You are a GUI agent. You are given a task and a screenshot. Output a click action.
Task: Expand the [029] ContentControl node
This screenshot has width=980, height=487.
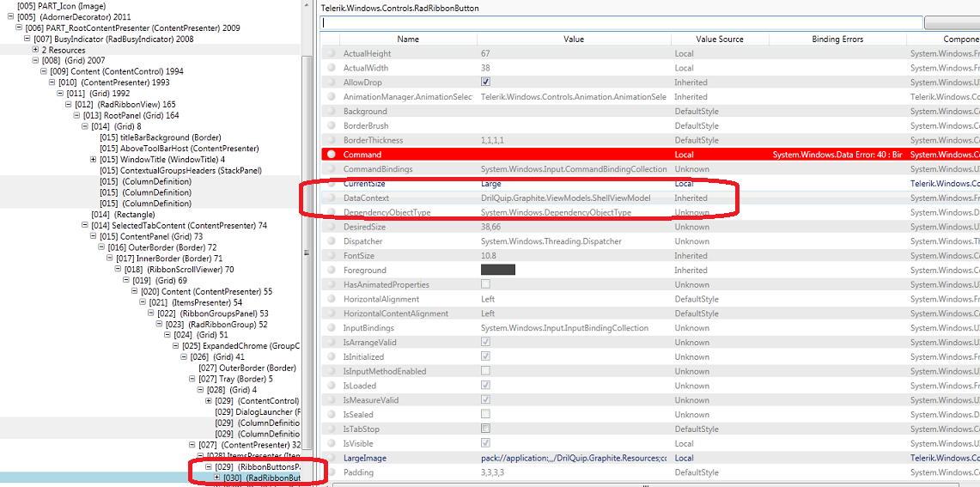pos(209,401)
